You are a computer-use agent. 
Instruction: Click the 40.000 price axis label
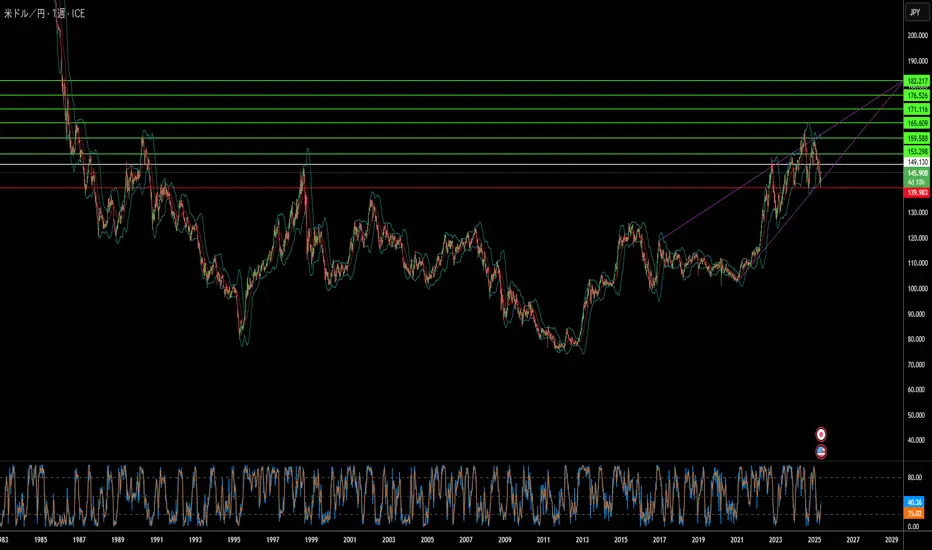[x=917, y=441]
